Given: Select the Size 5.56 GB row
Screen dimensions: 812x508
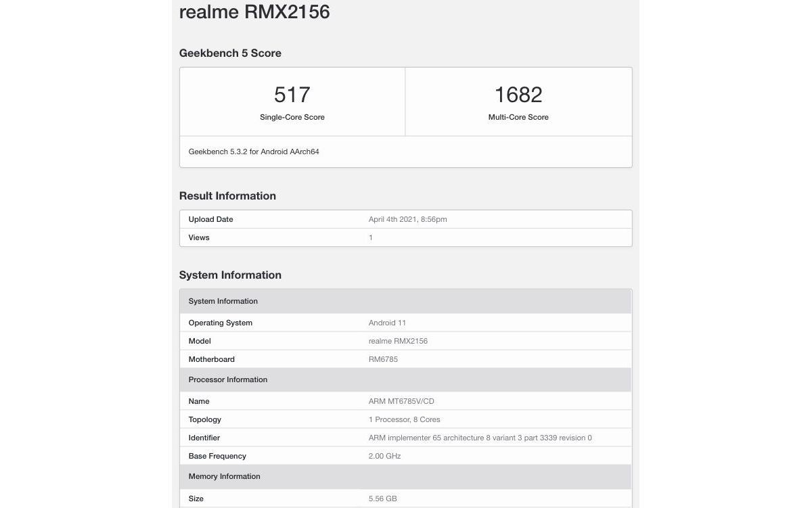Looking at the screenshot, I should tap(406, 499).
